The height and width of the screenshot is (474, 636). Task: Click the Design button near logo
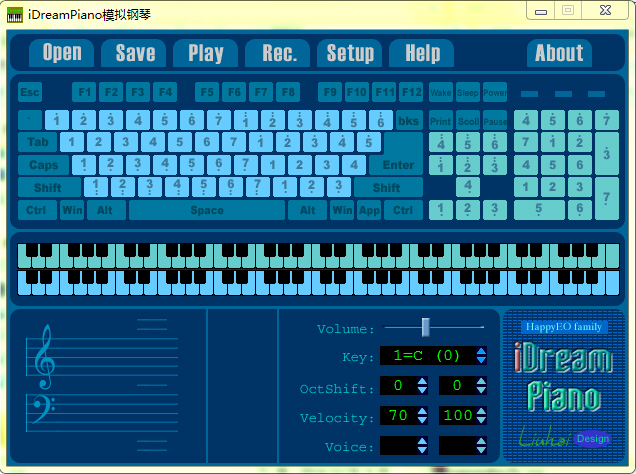[593, 439]
